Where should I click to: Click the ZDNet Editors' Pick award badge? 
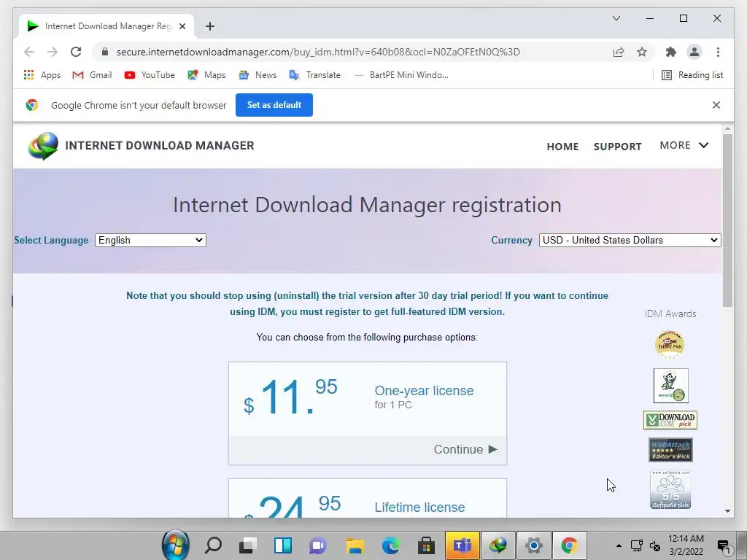670,344
